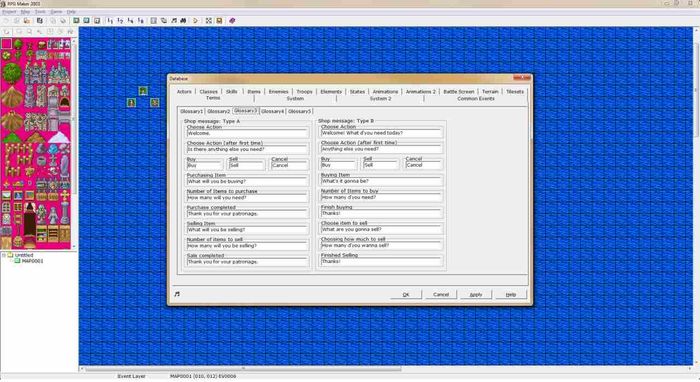Select MAP0001 in the map tree

33,261
